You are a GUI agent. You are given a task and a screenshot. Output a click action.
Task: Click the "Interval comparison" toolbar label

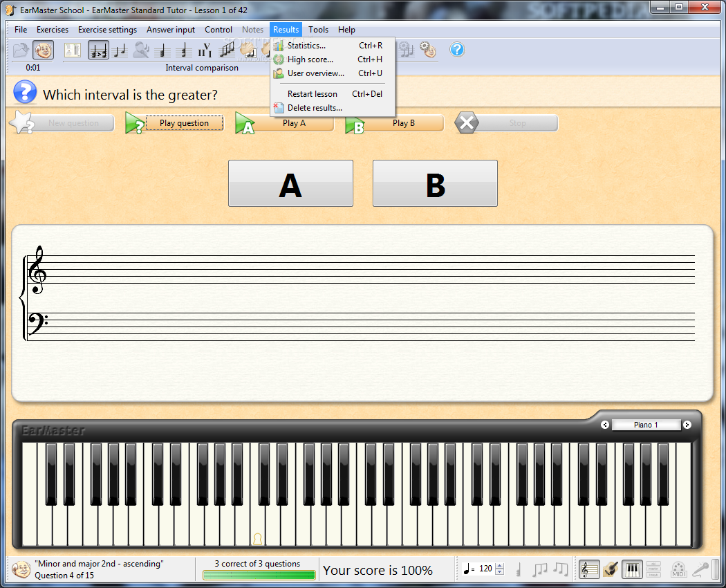202,68
